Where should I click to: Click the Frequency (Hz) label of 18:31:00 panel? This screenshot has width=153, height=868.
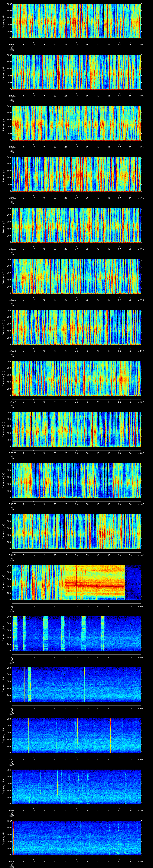coord(3,21)
